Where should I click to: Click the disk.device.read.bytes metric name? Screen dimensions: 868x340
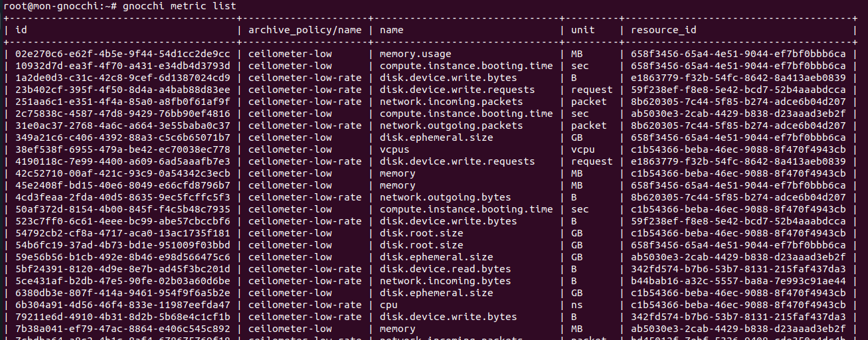pyautogui.click(x=444, y=269)
